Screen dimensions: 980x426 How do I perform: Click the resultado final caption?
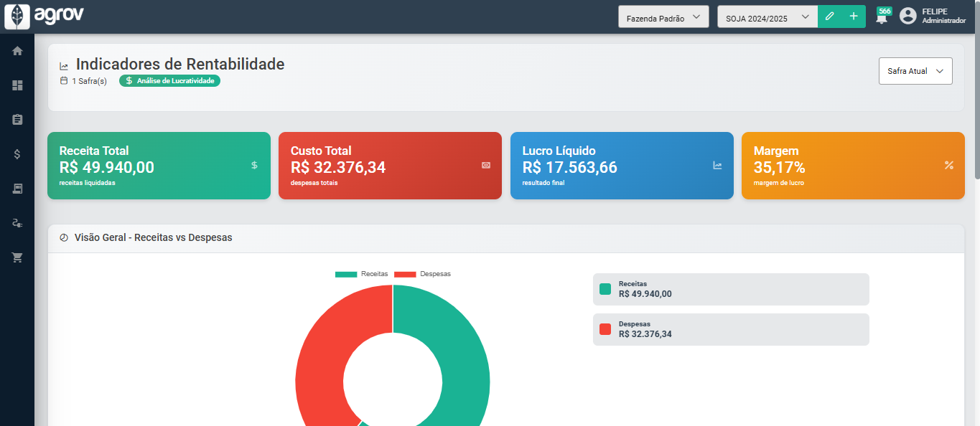coord(543,183)
